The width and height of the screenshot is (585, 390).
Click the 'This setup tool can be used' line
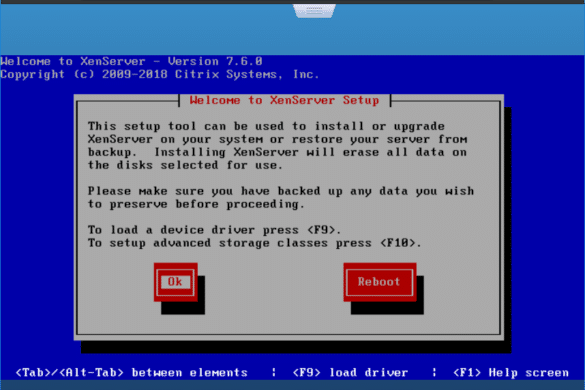point(266,126)
